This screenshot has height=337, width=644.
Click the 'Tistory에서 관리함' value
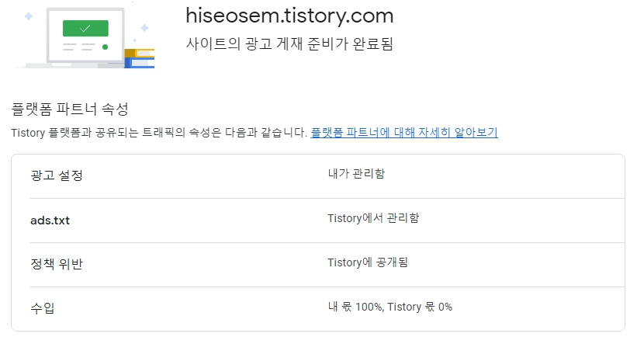(x=373, y=218)
